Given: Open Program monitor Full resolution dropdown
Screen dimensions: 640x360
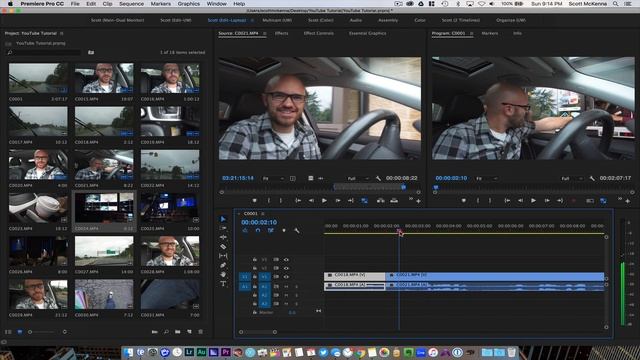Looking at the screenshot, I should (572, 178).
